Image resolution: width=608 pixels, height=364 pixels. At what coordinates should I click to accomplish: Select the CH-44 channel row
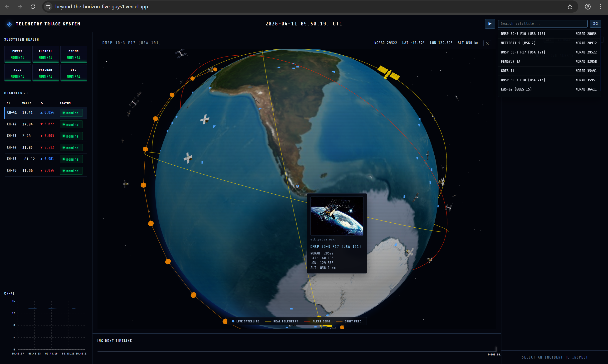(x=46, y=147)
